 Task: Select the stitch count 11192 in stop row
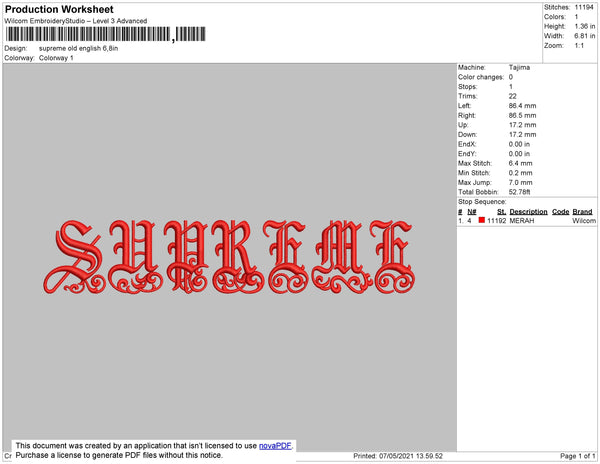(496, 221)
